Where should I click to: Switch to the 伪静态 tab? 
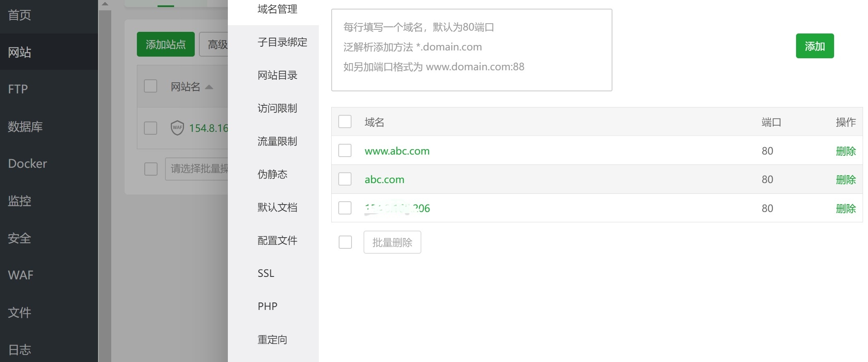coord(273,174)
